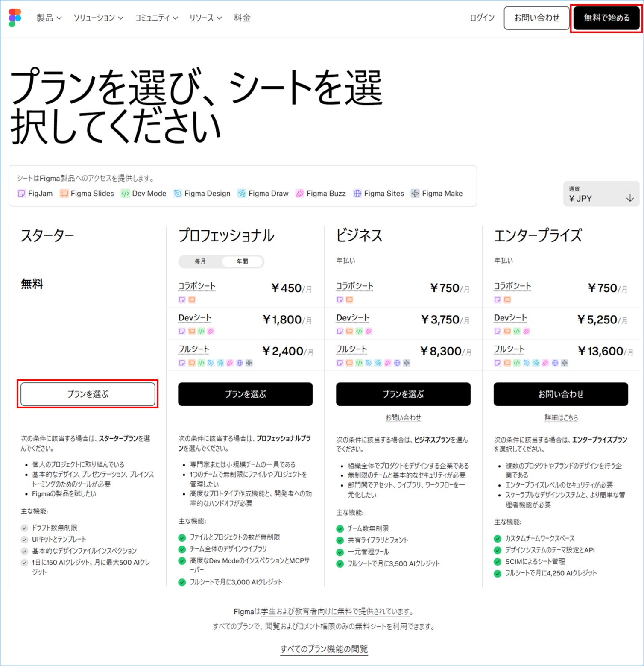This screenshot has height=666, width=644.
Task: Click the FigJam icon under プロフェッショナル コラボシート
Action: (182, 300)
